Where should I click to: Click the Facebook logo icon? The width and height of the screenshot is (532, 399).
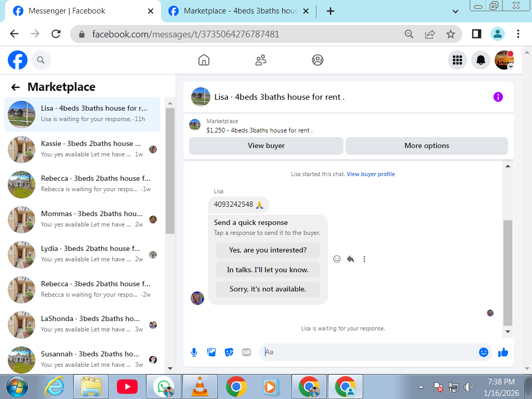coord(18,60)
